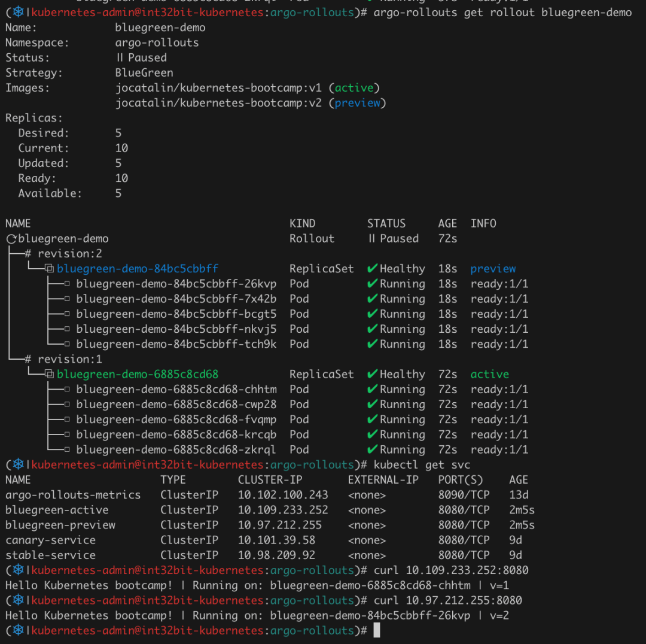This screenshot has height=644, width=646.
Task: Click the pod box icon beside bluegreen-demo-6885c8cd68-chhtm
Action: (68, 390)
